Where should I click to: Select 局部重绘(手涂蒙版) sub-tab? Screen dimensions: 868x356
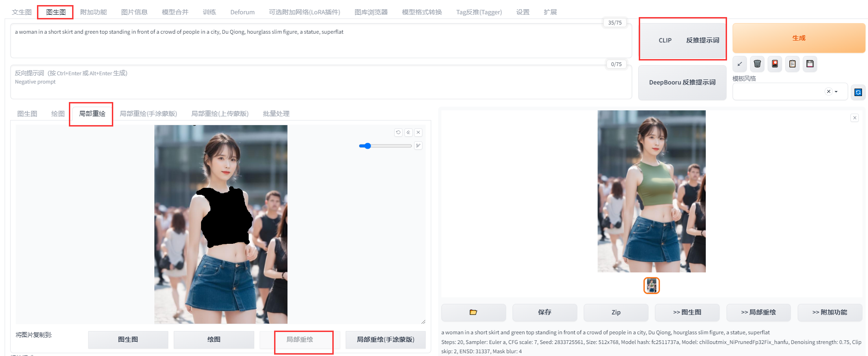[x=148, y=114]
